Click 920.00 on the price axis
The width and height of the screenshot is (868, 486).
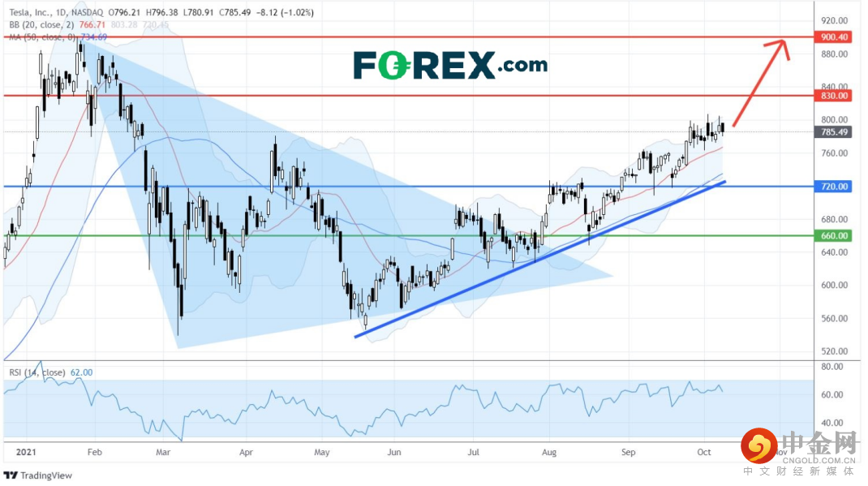click(834, 20)
